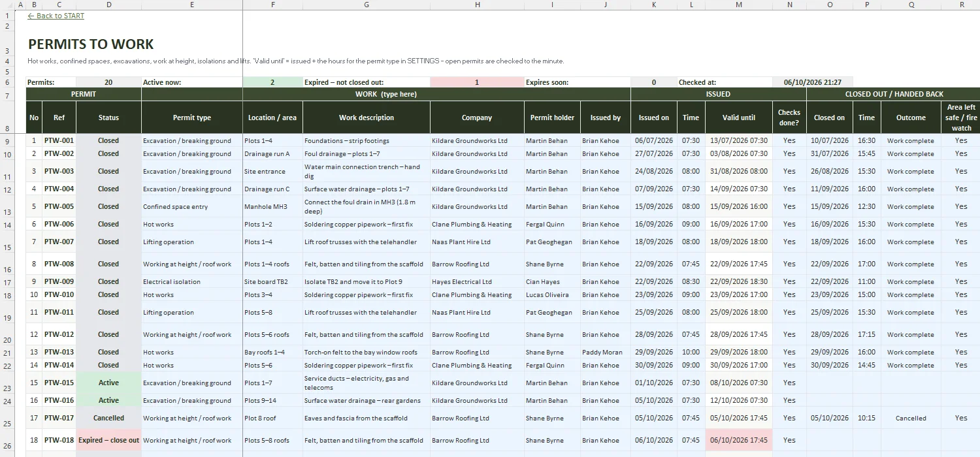Select the Checked at timestamp 06/10/2026 21:27
Viewport: 980px width, 457px height.
(x=812, y=82)
